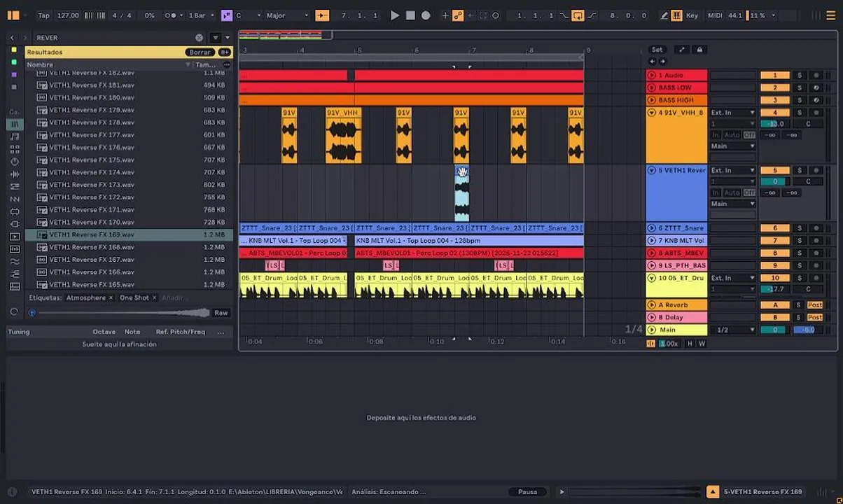Stop playback with the Stop button

[x=410, y=15]
